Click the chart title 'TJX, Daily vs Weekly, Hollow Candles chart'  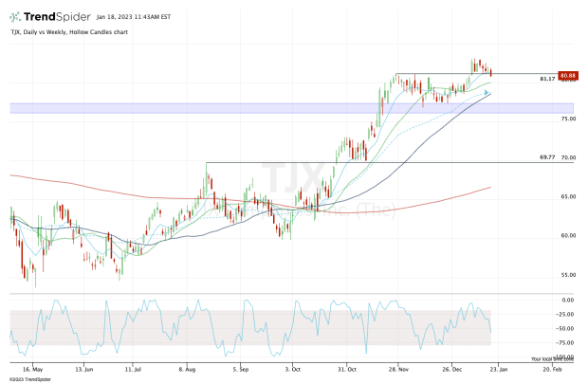pyautogui.click(x=69, y=32)
